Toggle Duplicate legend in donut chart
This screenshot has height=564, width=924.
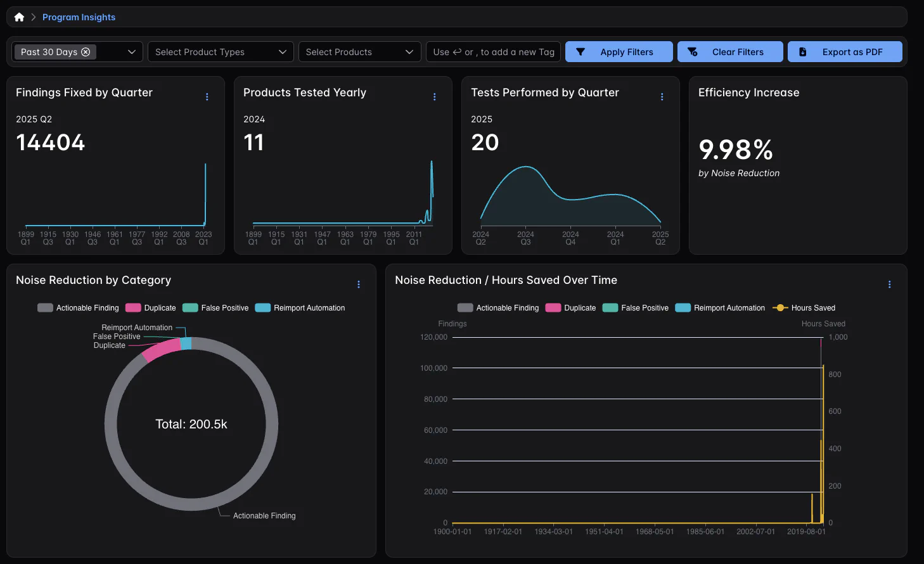click(x=151, y=308)
